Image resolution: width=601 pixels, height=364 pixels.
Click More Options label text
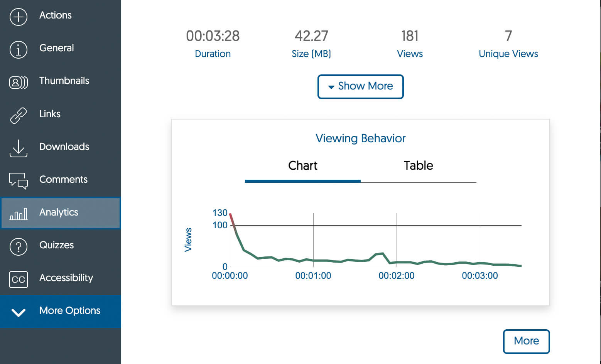point(70,310)
